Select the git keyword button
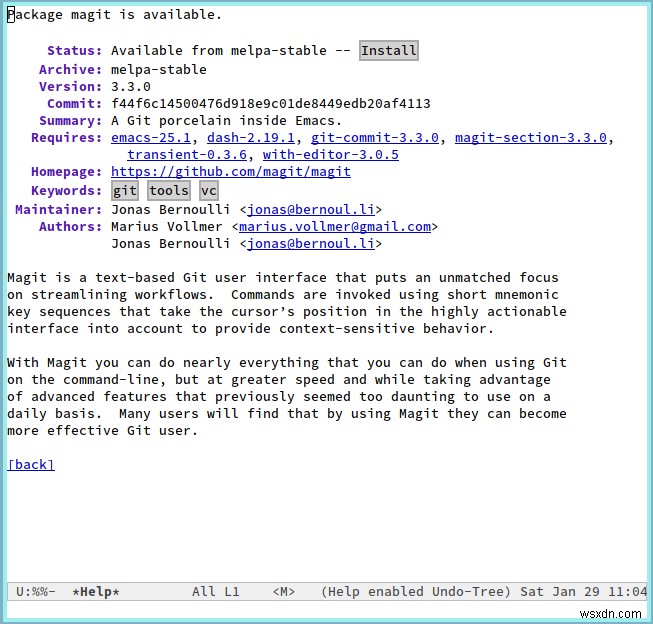The height and width of the screenshot is (624, 653). tap(125, 190)
